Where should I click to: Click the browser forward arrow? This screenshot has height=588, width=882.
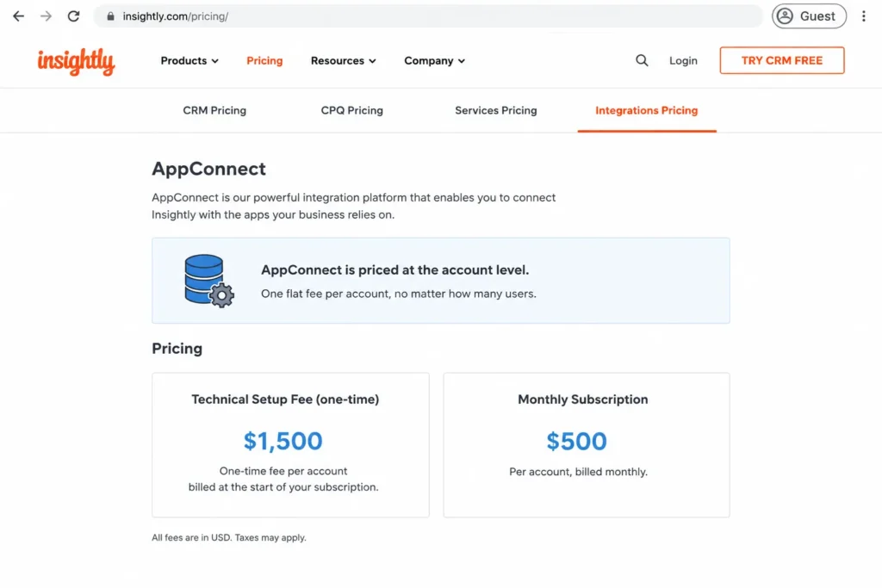click(x=47, y=16)
